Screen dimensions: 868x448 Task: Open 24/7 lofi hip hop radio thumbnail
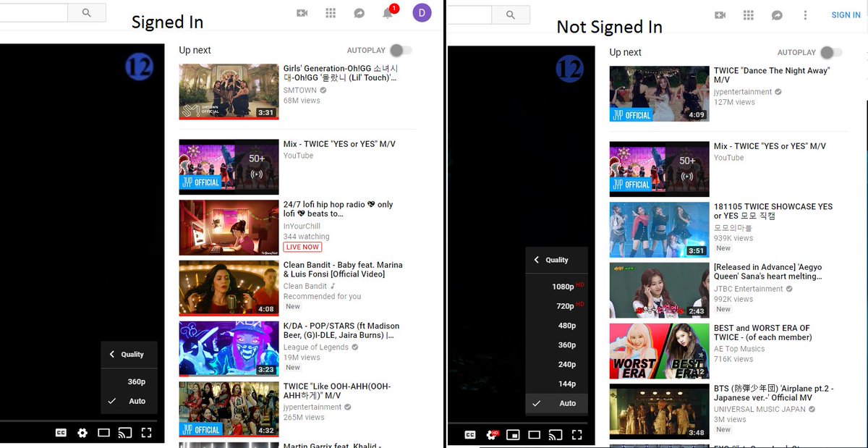[229, 227]
